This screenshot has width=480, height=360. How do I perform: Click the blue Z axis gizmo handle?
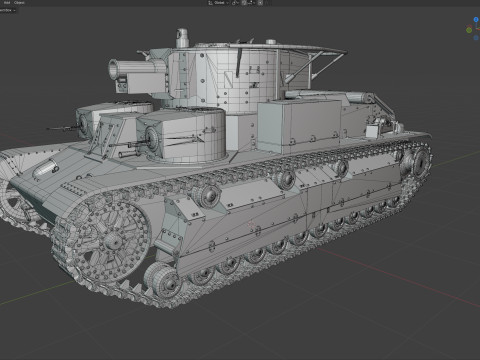coord(477,20)
